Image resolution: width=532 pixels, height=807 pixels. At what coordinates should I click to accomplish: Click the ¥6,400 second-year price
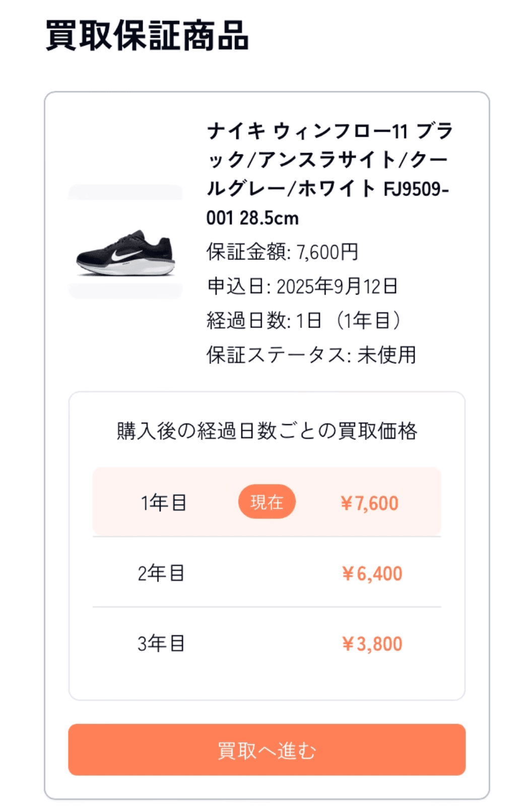click(372, 574)
